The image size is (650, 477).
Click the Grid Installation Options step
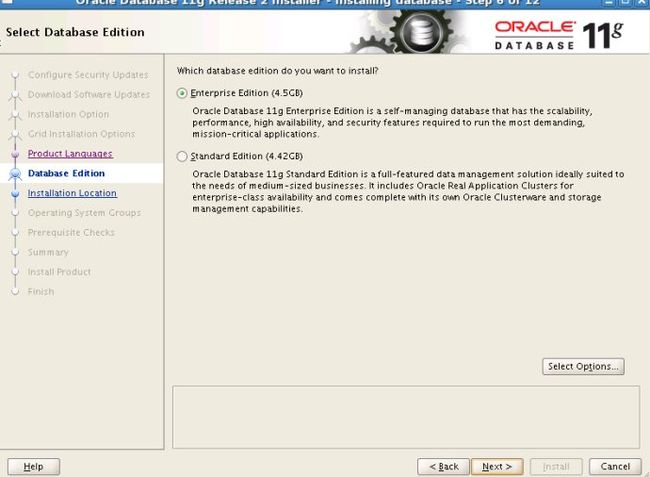(x=81, y=134)
